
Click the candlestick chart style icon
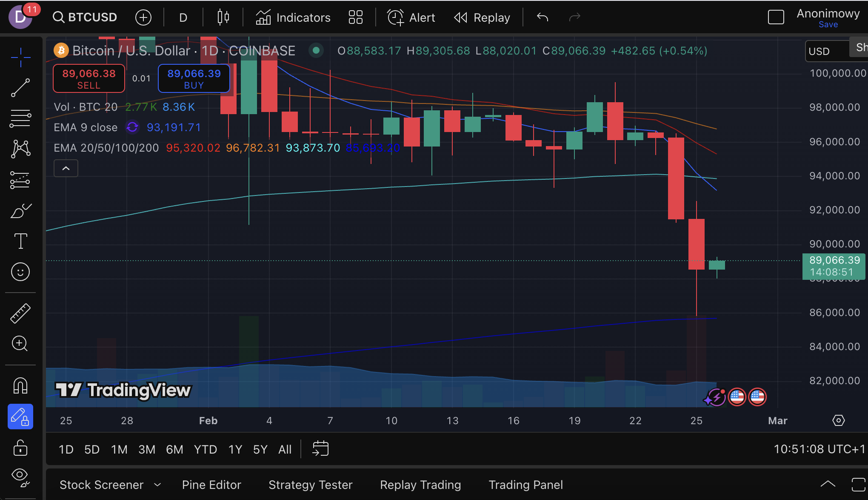coord(223,17)
